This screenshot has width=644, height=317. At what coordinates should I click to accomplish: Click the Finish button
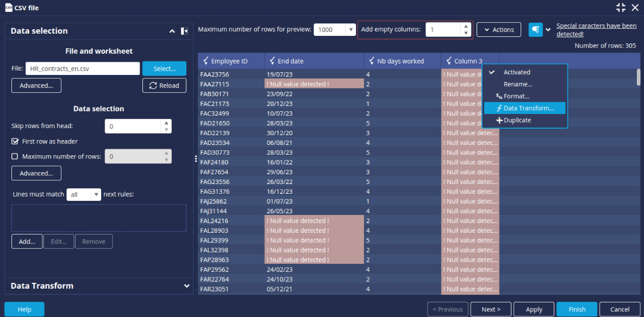[577, 309]
